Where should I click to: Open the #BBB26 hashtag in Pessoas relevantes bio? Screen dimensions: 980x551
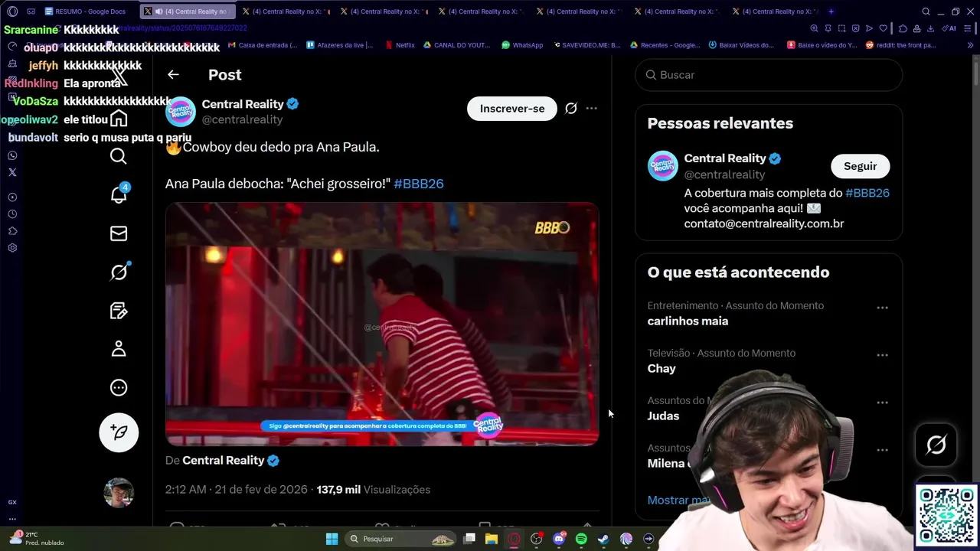(x=867, y=193)
